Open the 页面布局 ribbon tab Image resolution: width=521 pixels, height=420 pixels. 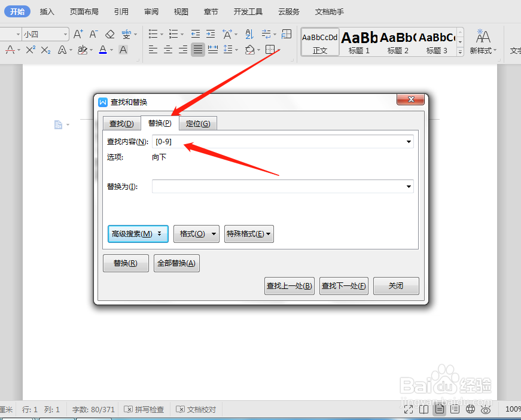point(84,11)
